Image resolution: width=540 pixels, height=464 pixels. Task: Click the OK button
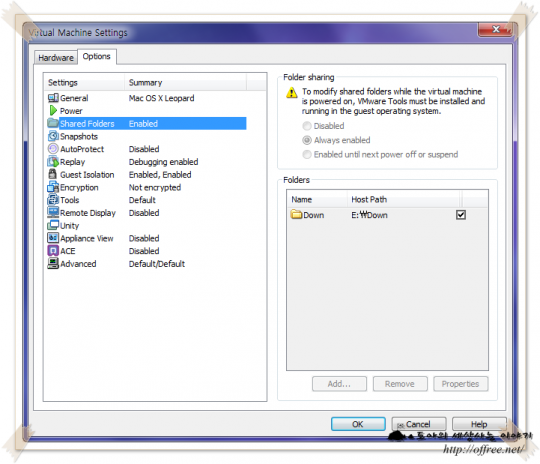pos(358,424)
